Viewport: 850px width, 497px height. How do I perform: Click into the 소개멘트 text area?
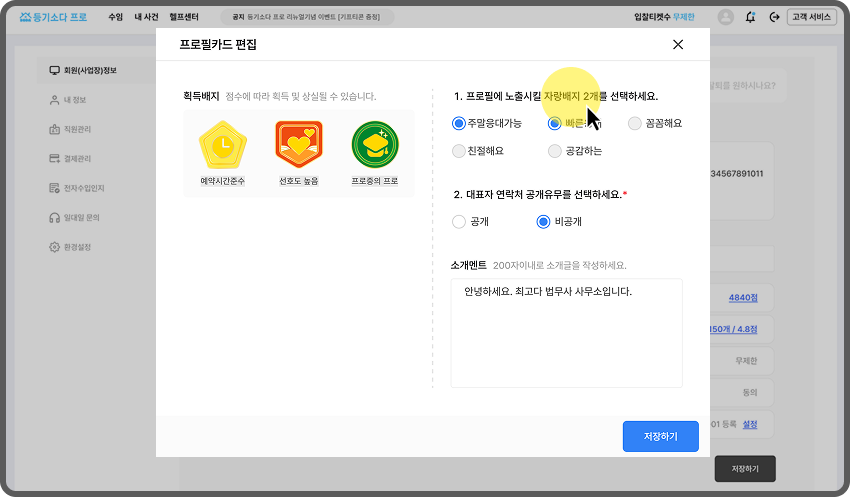[566, 333]
